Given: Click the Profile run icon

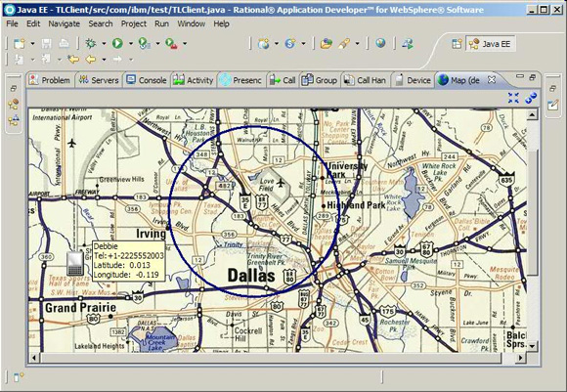Looking at the screenshot, I should [144, 43].
